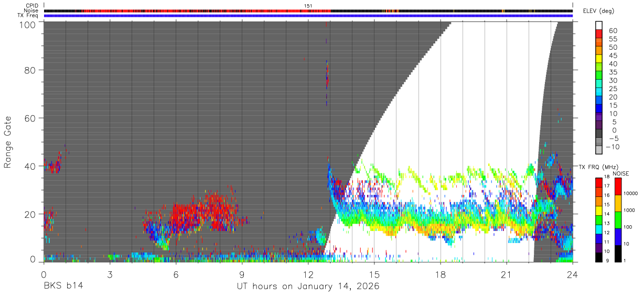Pick the red top segment of the NOISE bar
This screenshot has height=297, width=644.
(618, 186)
